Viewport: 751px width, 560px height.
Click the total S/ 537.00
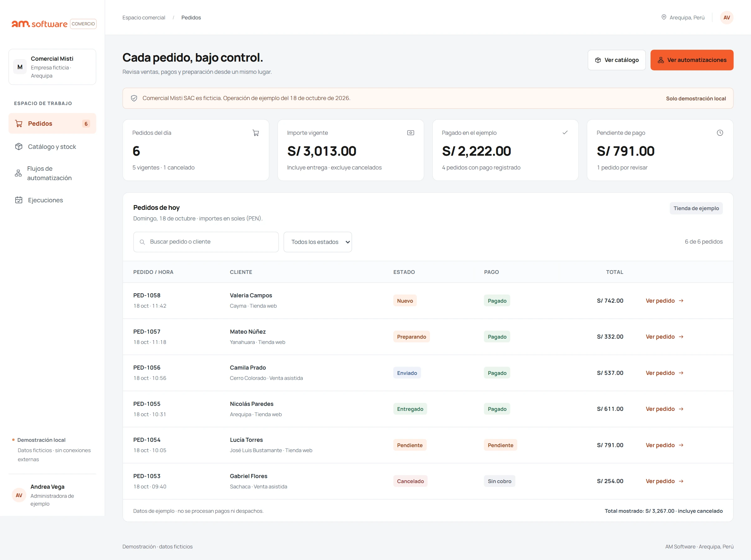pos(610,373)
